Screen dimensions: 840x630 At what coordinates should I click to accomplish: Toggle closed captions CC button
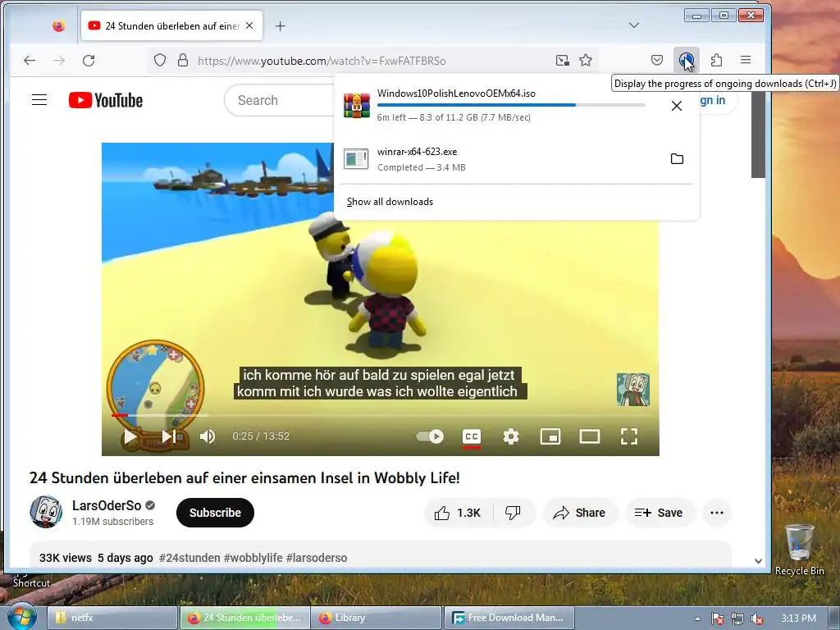472,436
